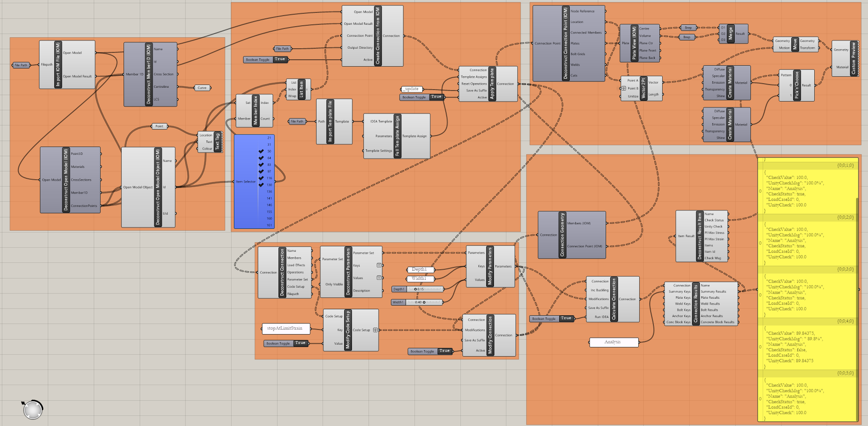The width and height of the screenshot is (868, 426).
Task: Click the Deconstruct Connection component icon
Action: (282, 272)
